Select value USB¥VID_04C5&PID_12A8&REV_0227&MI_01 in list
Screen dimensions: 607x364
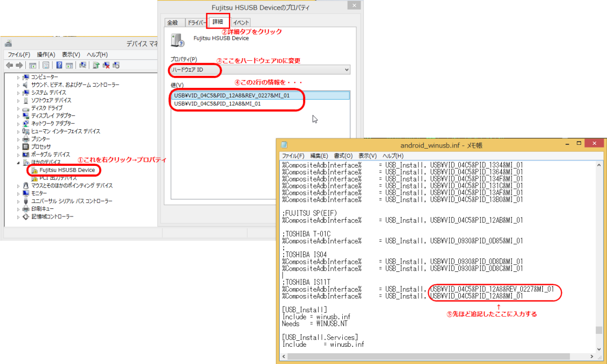(x=260, y=95)
